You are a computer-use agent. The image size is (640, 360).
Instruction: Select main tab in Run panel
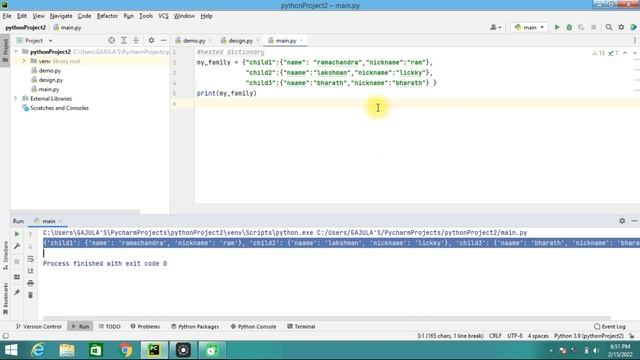coord(49,221)
